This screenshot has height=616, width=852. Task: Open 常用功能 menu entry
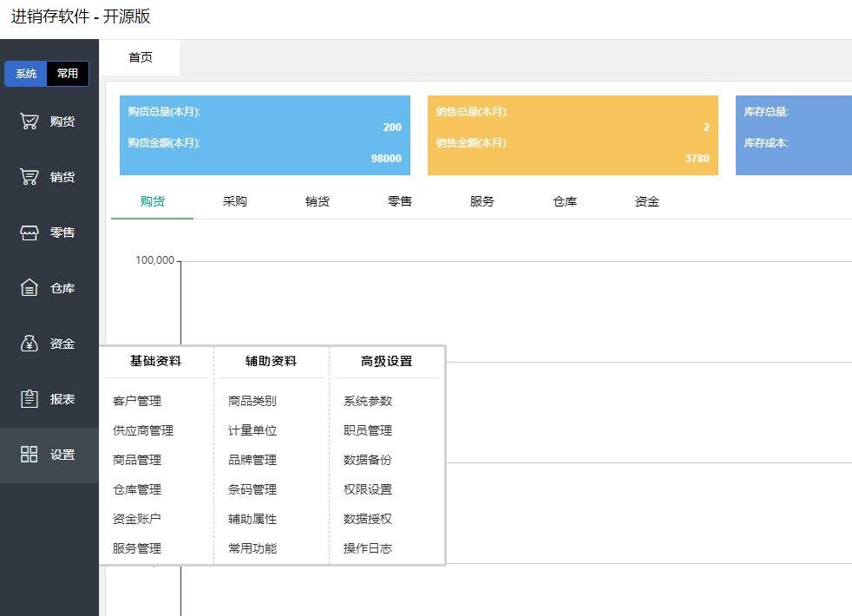[252, 548]
